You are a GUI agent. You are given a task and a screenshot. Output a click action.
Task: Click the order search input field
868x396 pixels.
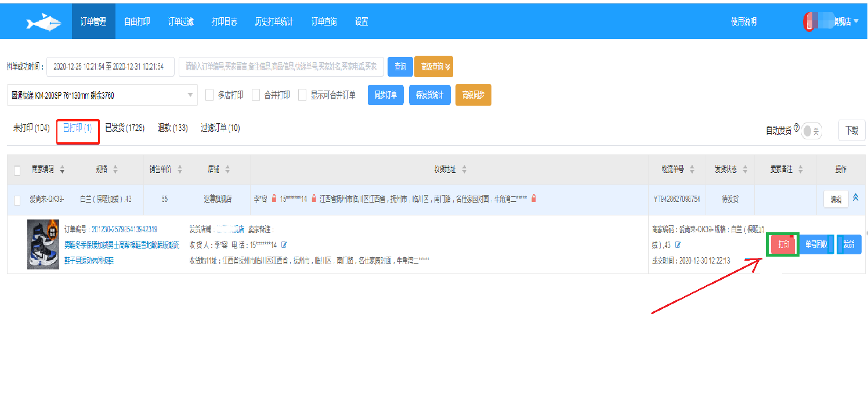[281, 67]
